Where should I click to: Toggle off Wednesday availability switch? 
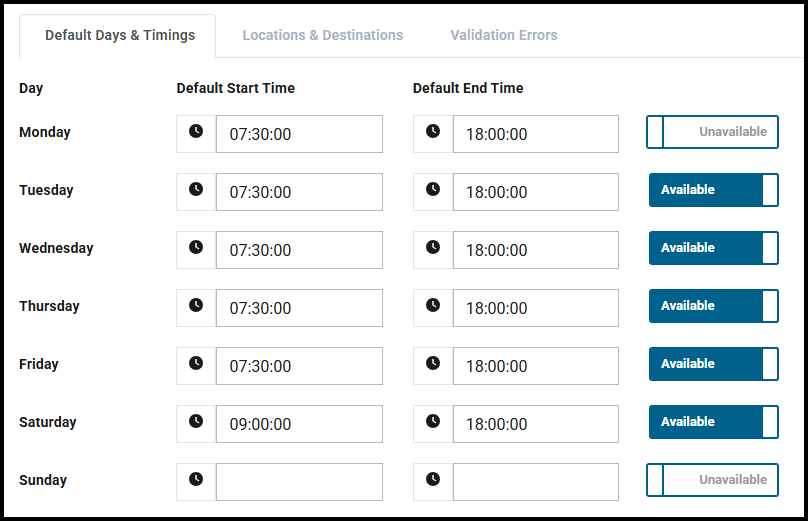(x=712, y=248)
